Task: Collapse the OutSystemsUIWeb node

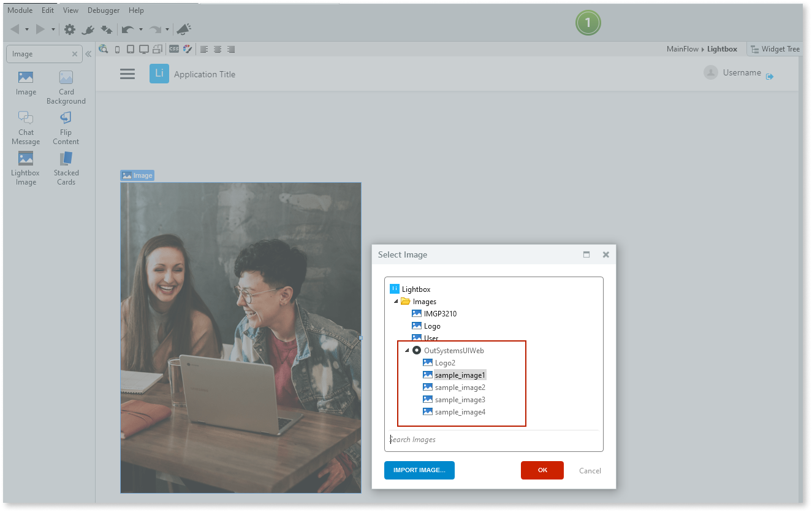Action: pos(407,350)
